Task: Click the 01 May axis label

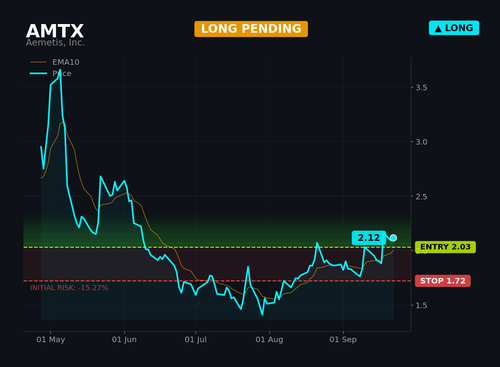Action: click(x=51, y=340)
